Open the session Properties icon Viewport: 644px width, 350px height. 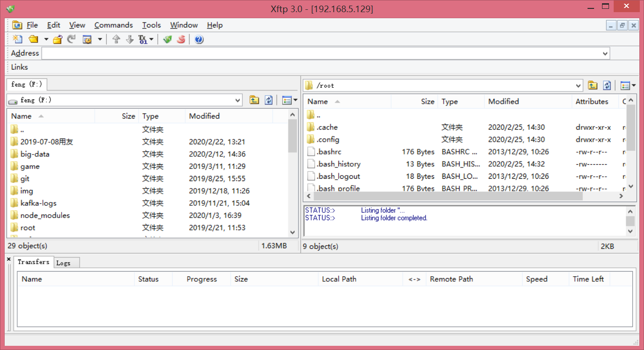(x=86, y=39)
